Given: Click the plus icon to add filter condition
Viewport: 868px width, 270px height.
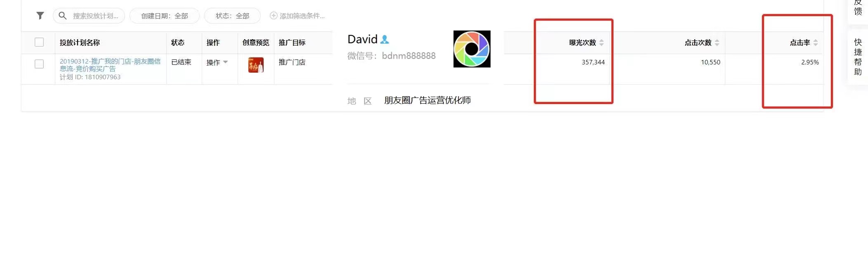Looking at the screenshot, I should 274,16.
